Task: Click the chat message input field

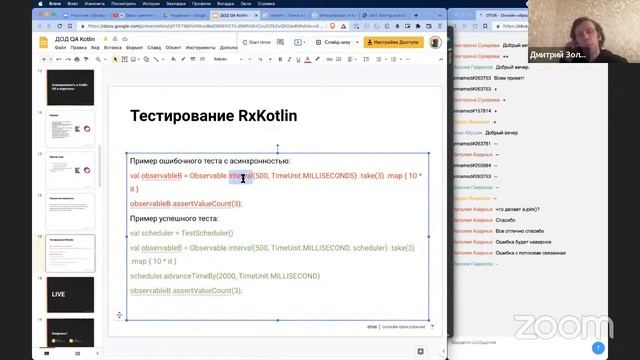Action: coord(519,342)
